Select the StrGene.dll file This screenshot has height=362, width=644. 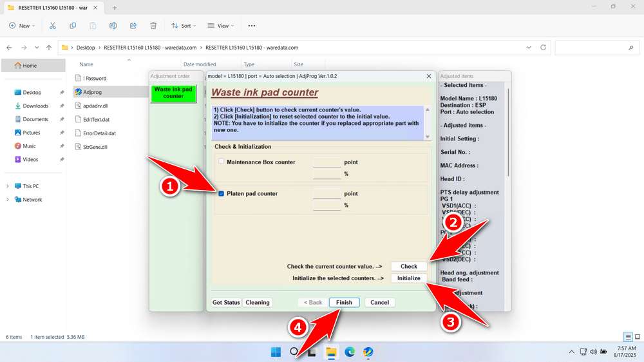click(x=91, y=147)
